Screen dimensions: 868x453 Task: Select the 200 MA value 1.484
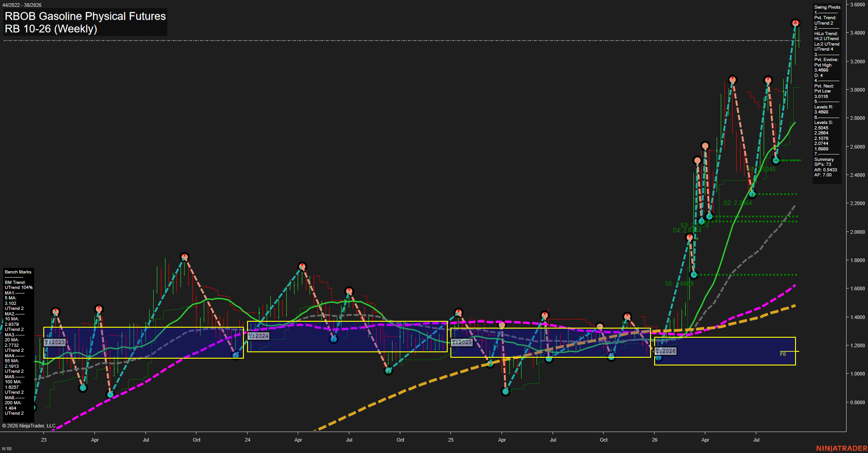(x=10, y=408)
